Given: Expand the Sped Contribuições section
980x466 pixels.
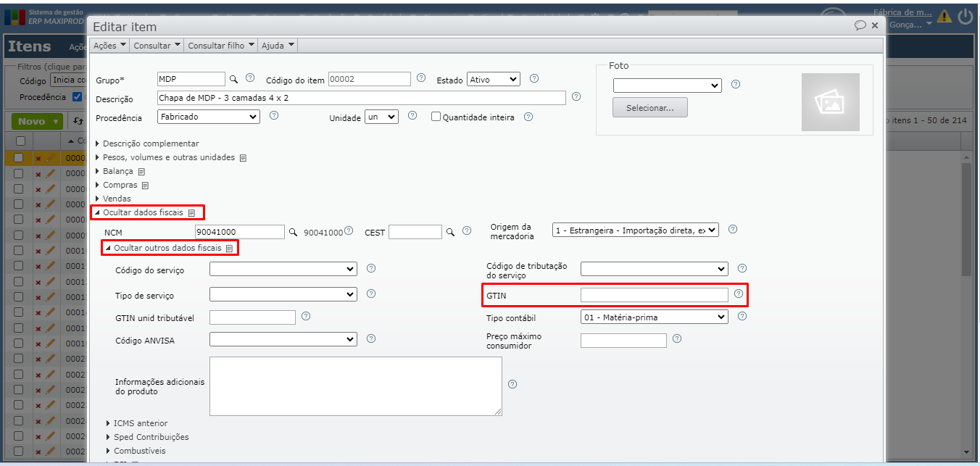Looking at the screenshot, I should [x=148, y=437].
